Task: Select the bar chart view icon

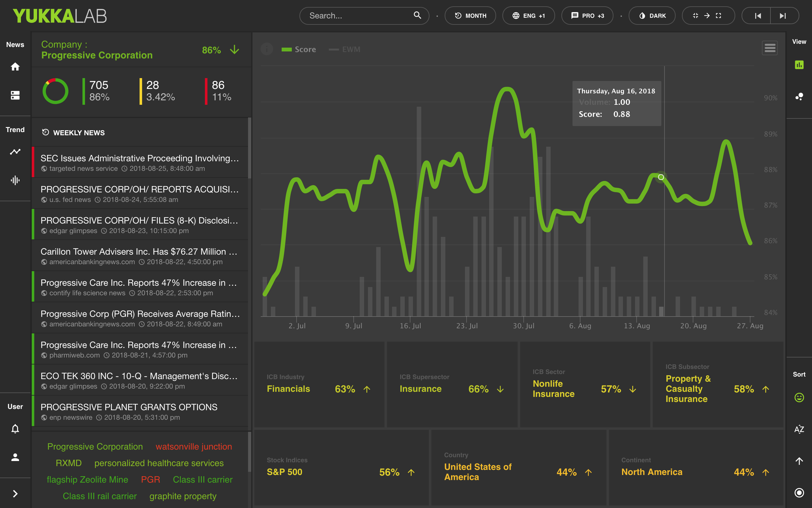Action: [x=799, y=65]
